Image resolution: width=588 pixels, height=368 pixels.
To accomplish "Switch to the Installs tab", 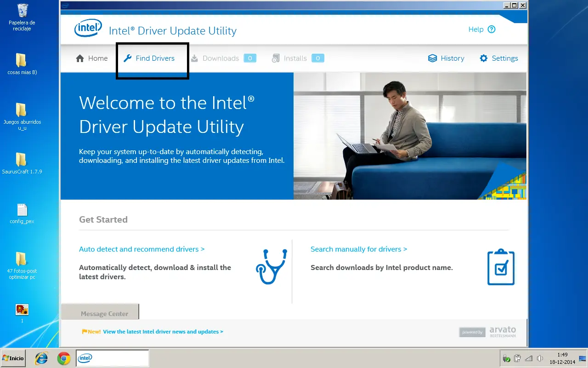I will (298, 58).
